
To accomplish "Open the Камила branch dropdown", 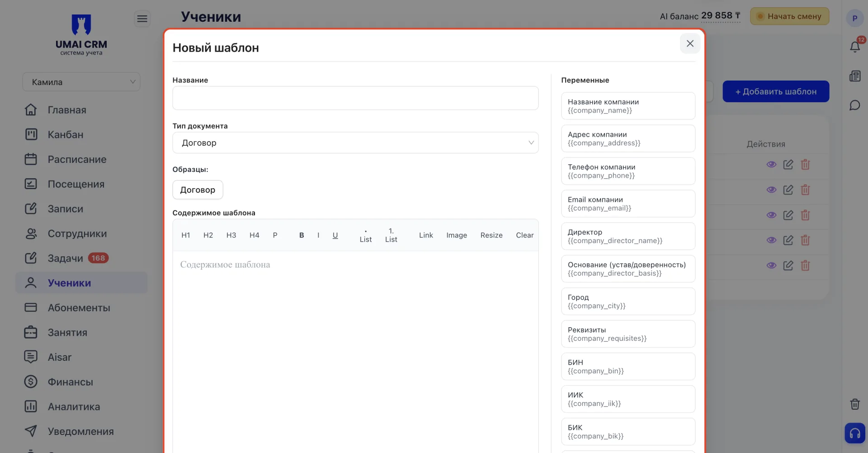I will (81, 82).
